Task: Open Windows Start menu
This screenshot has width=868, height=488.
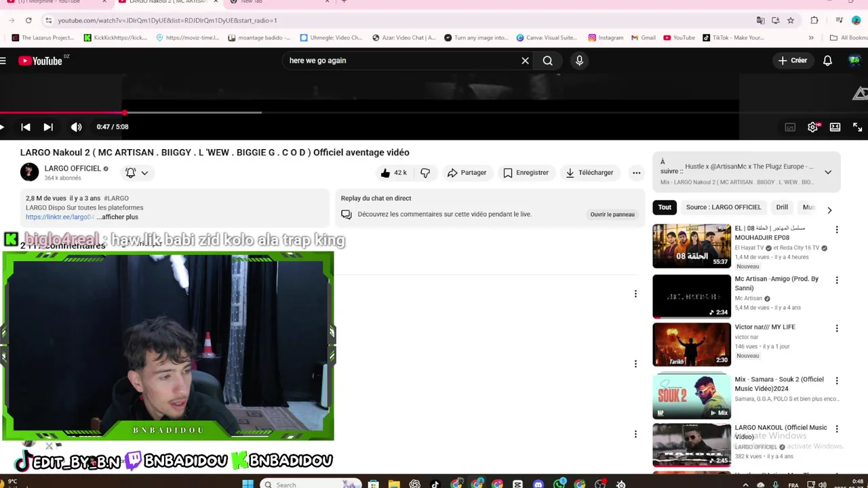Action: coord(248,484)
